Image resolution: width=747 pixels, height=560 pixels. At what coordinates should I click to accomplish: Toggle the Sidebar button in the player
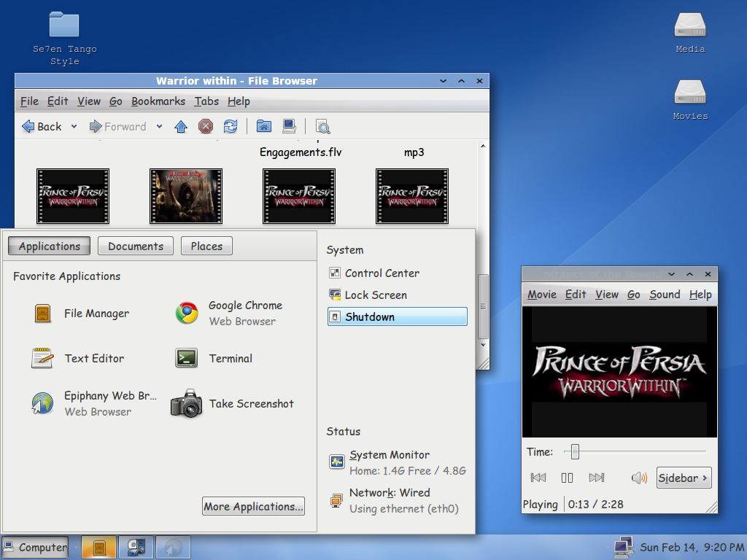684,478
